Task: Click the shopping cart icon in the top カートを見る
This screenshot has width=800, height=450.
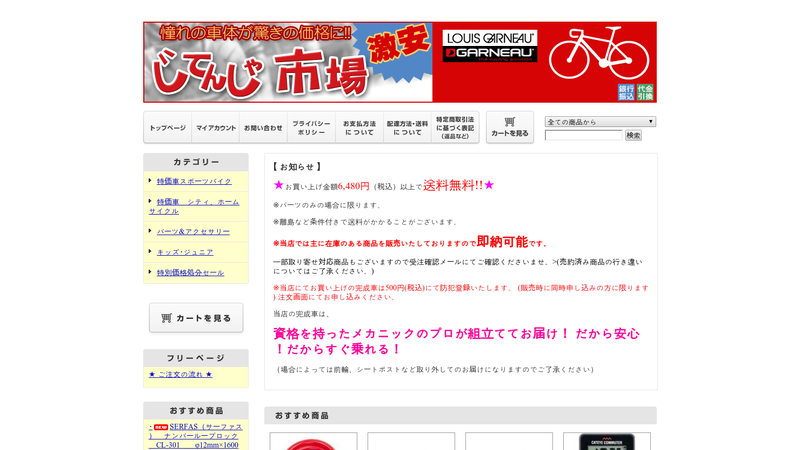Action: coord(510,121)
